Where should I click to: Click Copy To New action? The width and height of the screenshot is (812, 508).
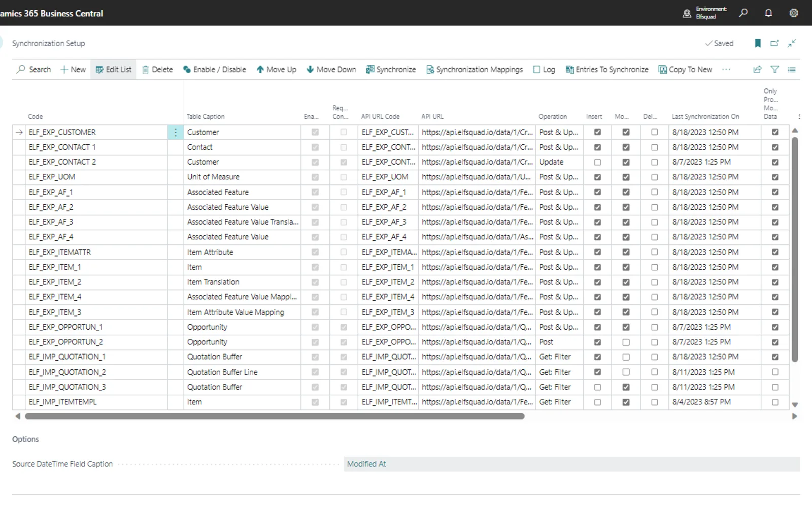(x=685, y=70)
